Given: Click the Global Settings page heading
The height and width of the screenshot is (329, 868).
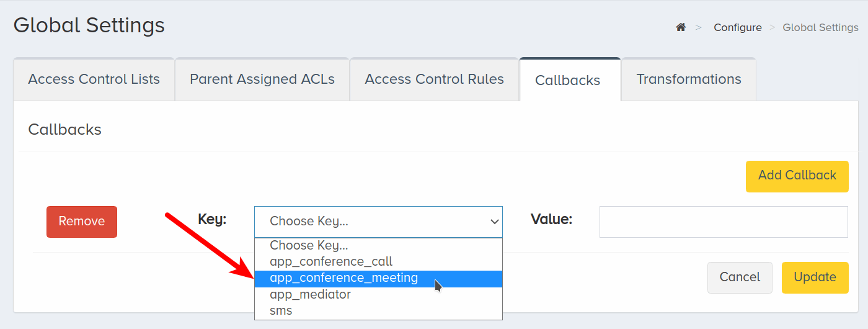Looking at the screenshot, I should point(89,25).
